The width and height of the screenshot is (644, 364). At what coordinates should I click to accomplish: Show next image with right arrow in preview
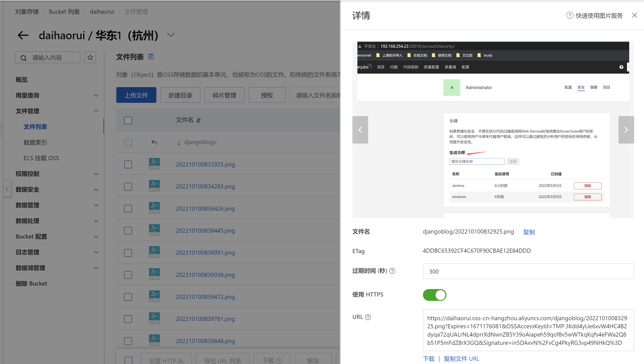point(626,130)
